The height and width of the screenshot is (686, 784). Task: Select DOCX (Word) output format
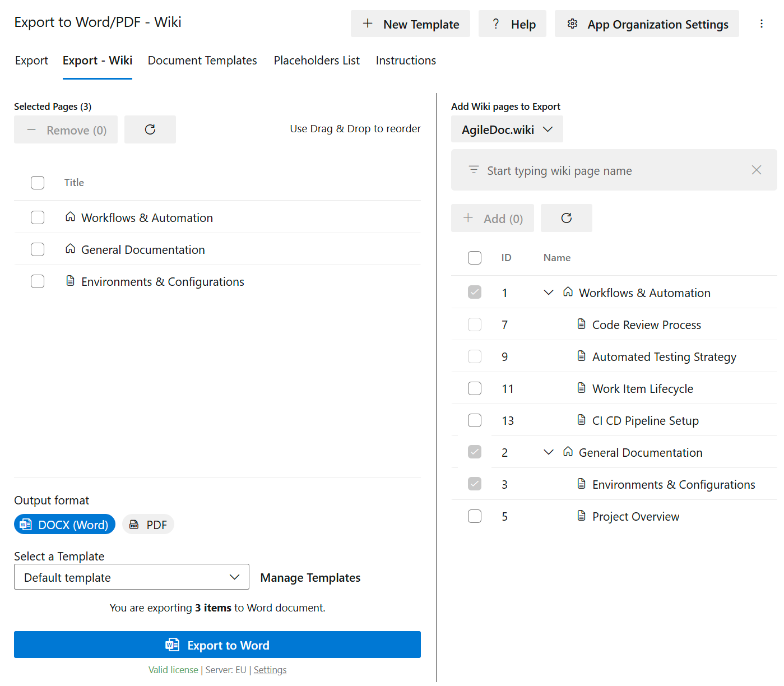[64, 525]
